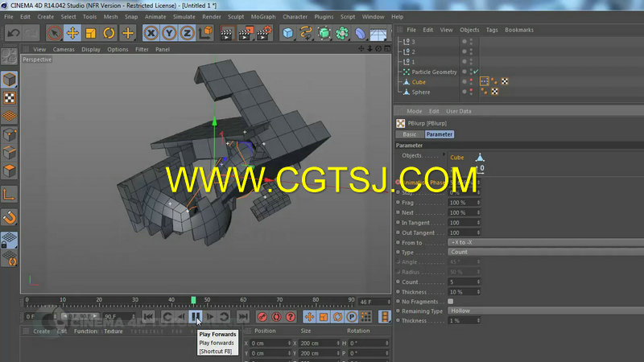Open the array modeling objects icon
This screenshot has width=644, height=362.
tap(342, 33)
